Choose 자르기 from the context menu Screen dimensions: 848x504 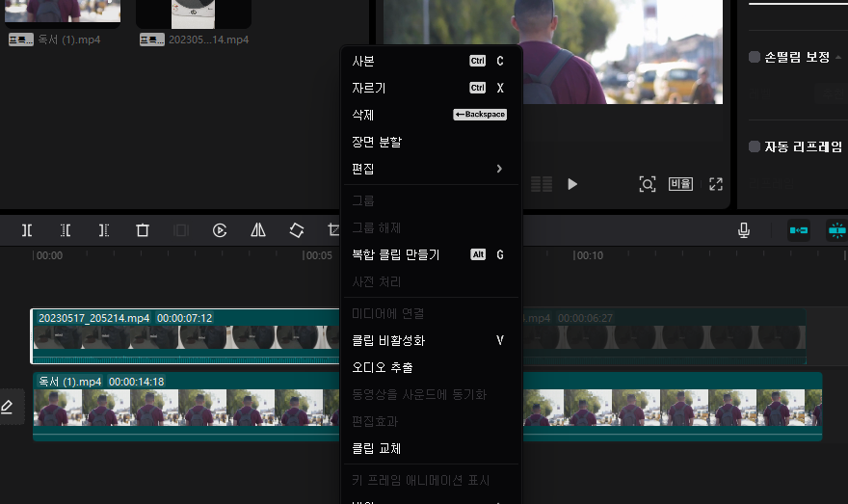(431, 88)
